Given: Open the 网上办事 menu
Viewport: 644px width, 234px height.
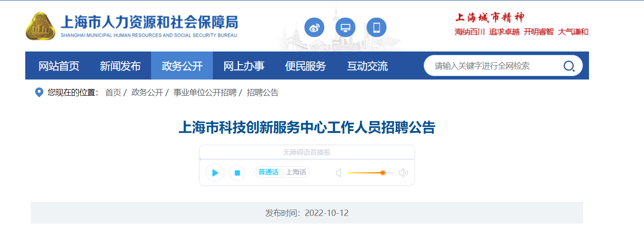Looking at the screenshot, I should click(x=244, y=66).
